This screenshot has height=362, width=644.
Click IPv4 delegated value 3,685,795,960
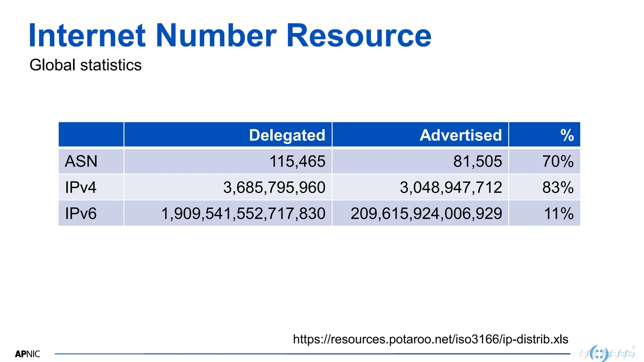274,187
